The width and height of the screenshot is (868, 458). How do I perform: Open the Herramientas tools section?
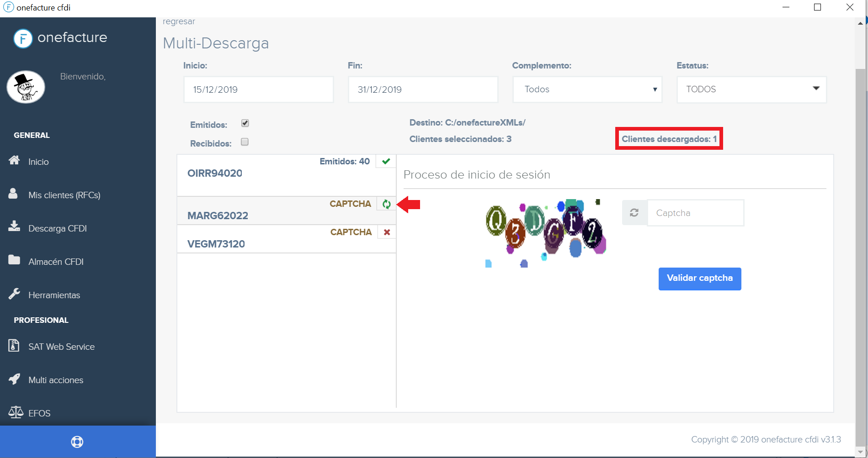(x=54, y=295)
